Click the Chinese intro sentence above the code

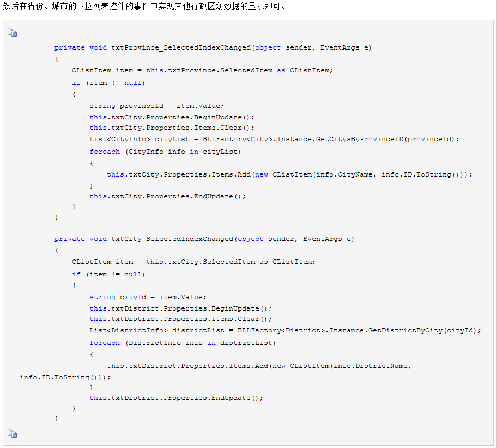click(x=144, y=6)
